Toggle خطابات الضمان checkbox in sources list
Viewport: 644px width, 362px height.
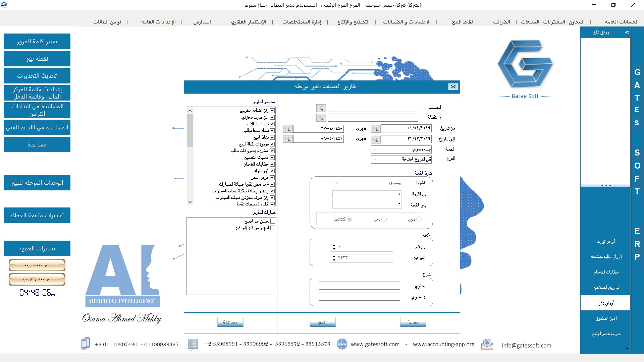pyautogui.click(x=272, y=164)
